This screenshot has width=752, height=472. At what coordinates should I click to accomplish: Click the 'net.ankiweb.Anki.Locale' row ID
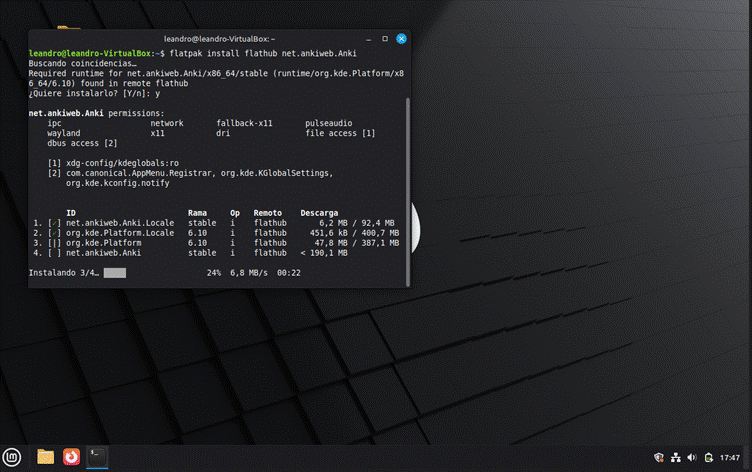120,223
